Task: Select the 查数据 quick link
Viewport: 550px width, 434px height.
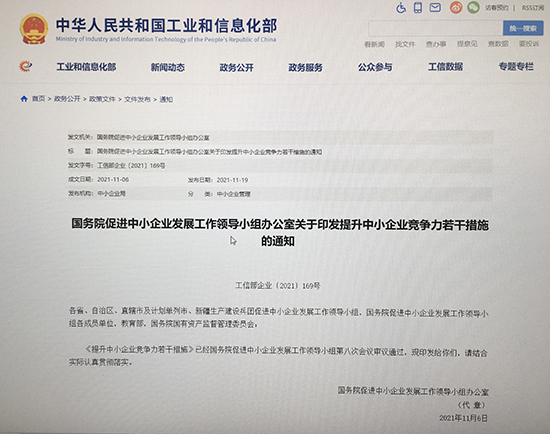Action: (498, 44)
